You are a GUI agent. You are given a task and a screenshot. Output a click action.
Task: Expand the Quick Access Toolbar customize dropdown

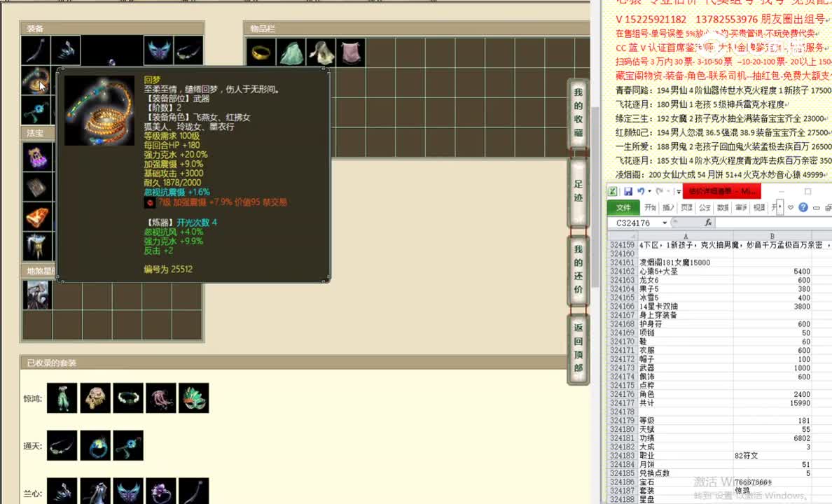click(x=678, y=191)
